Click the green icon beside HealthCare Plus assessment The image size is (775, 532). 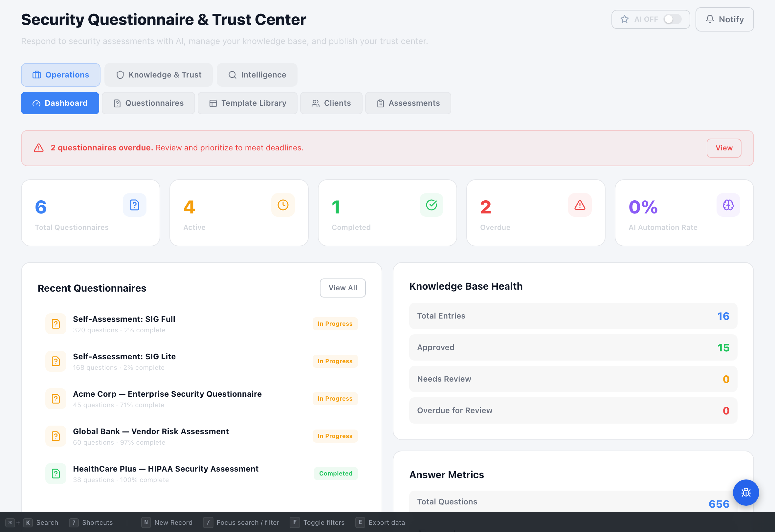pos(56,473)
